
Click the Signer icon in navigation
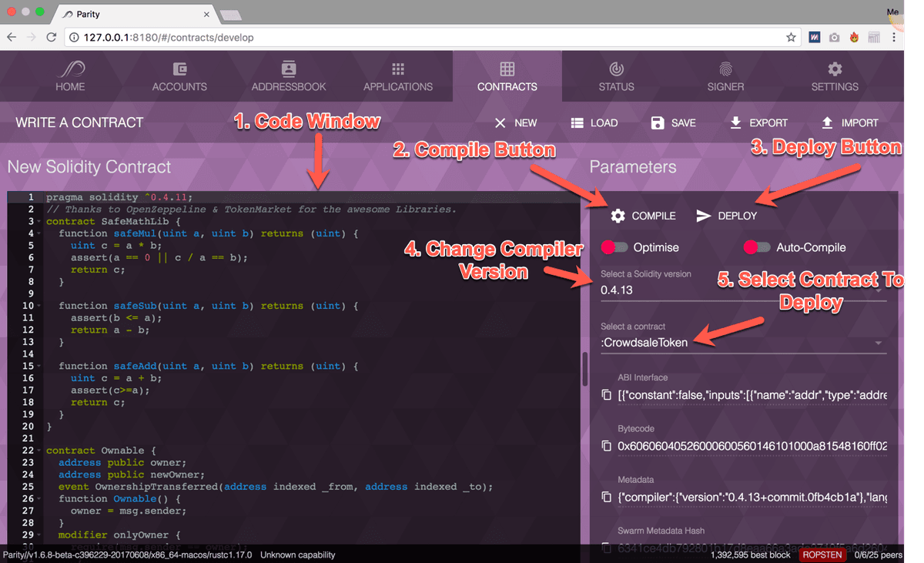coord(725,75)
